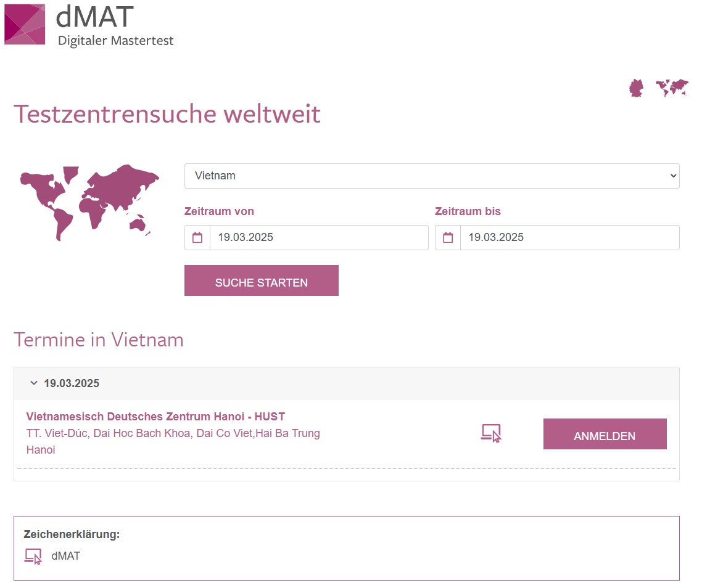The image size is (702, 588).
Task: Focus the Zeitraum bis date field
Action: (569, 237)
